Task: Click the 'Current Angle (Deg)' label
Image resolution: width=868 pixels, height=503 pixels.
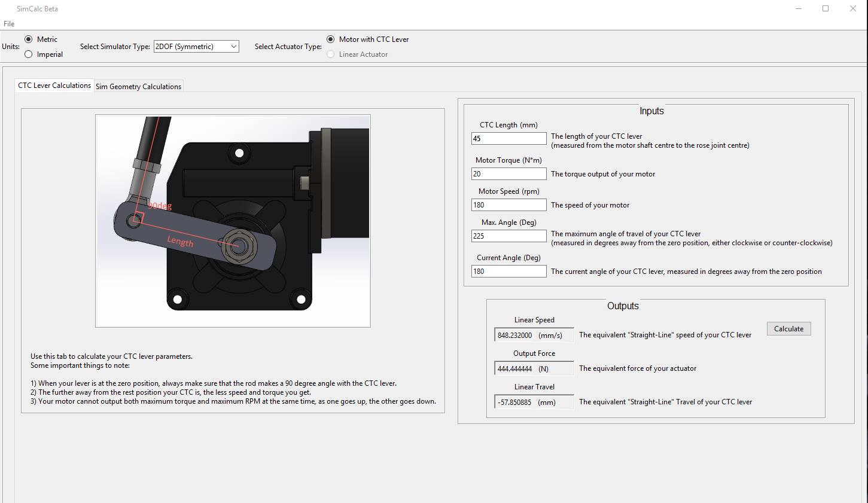Action: click(508, 258)
